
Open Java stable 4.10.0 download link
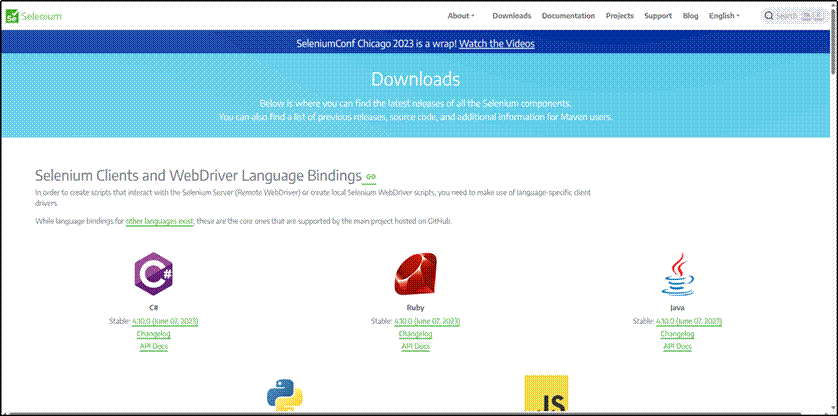point(689,321)
